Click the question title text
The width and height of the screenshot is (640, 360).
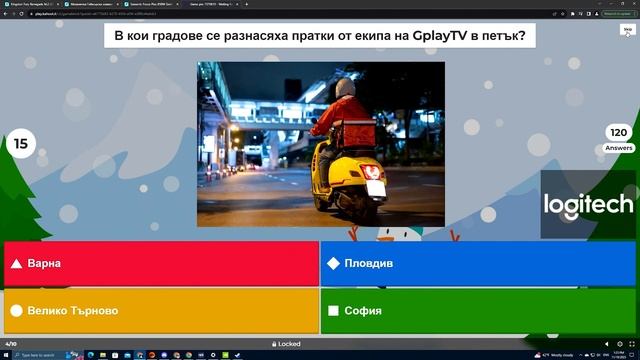point(320,36)
